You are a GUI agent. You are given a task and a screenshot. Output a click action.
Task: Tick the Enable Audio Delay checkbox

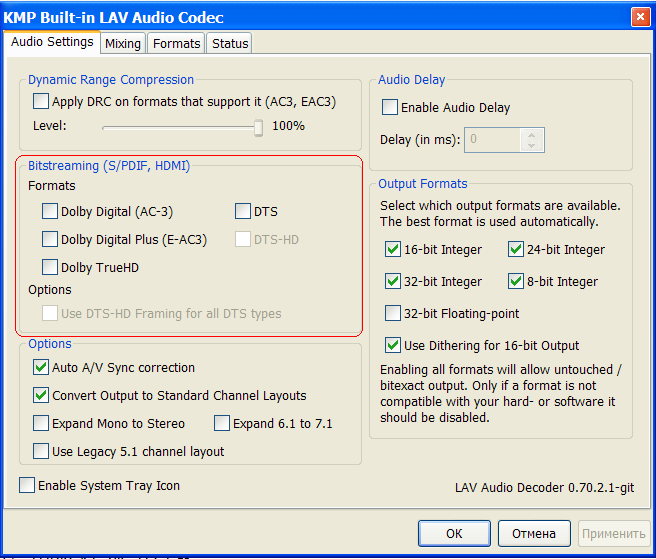coord(390,107)
